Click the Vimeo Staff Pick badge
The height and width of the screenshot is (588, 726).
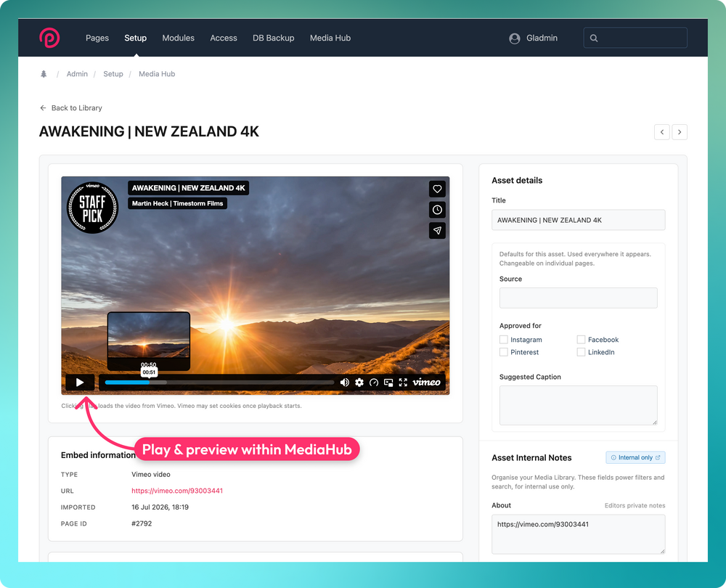click(x=93, y=208)
